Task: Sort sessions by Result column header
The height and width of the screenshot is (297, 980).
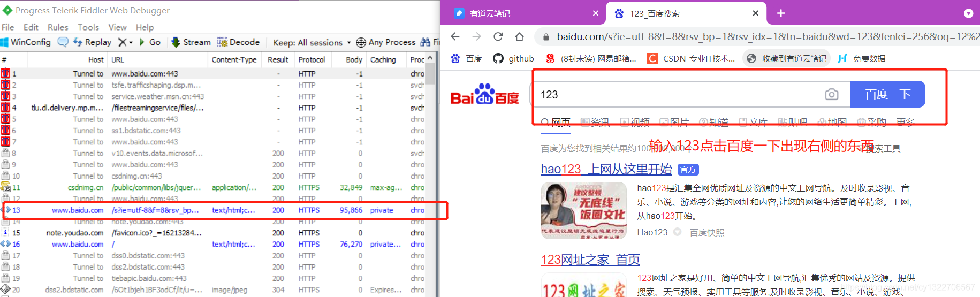Action: click(x=278, y=59)
